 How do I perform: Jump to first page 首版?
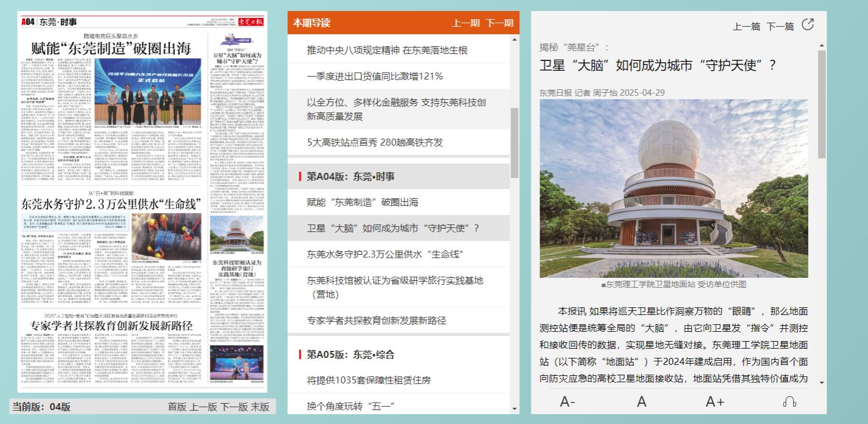177,407
